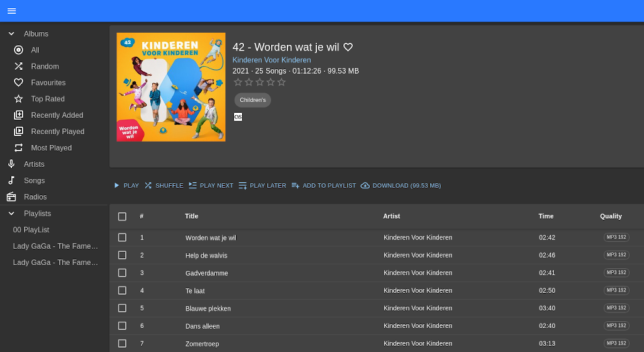Rate album with the fifth star
The image size is (644, 352).
click(x=281, y=82)
